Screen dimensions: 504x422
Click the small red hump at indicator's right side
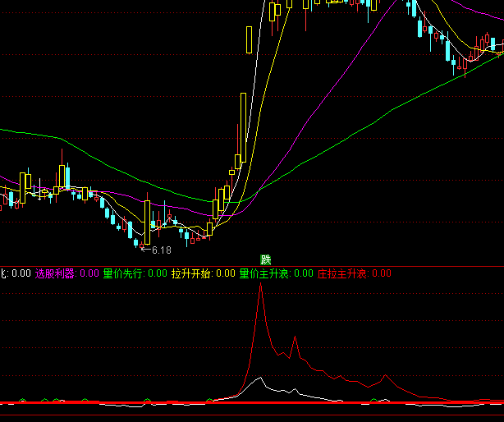383,376
